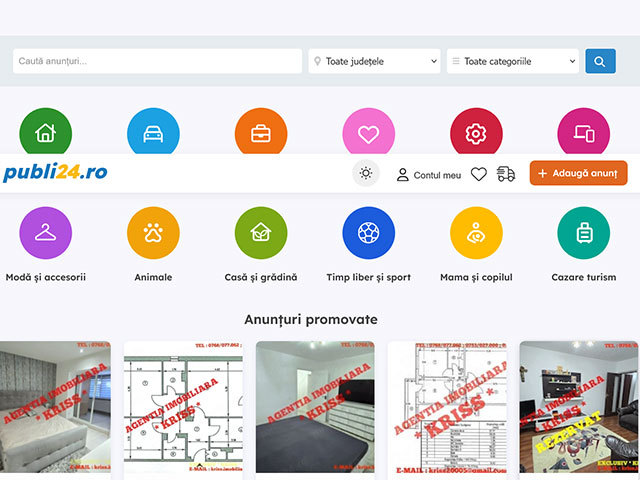
Task: Expand the Toate categoriile dropdown
Action: 513,61
